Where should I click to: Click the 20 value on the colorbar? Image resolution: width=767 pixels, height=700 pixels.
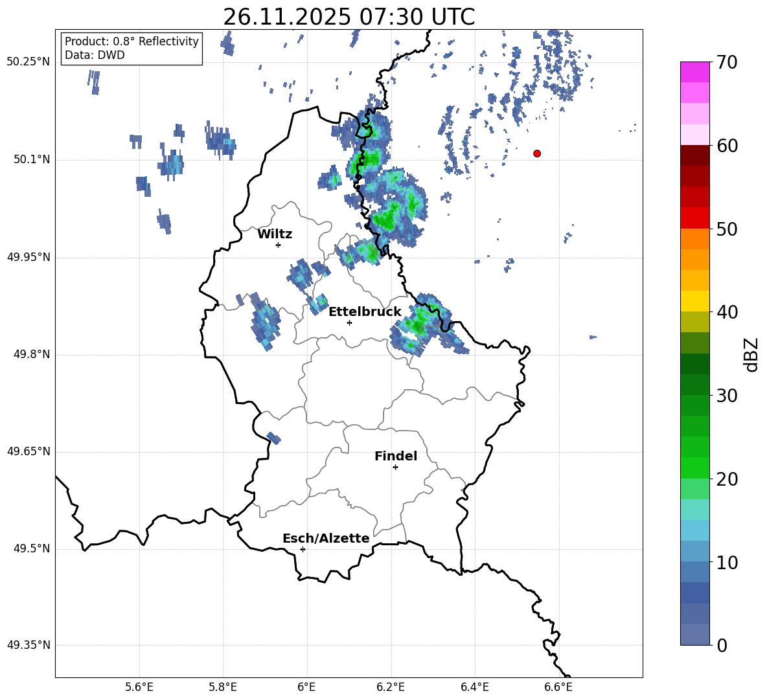tap(727, 479)
